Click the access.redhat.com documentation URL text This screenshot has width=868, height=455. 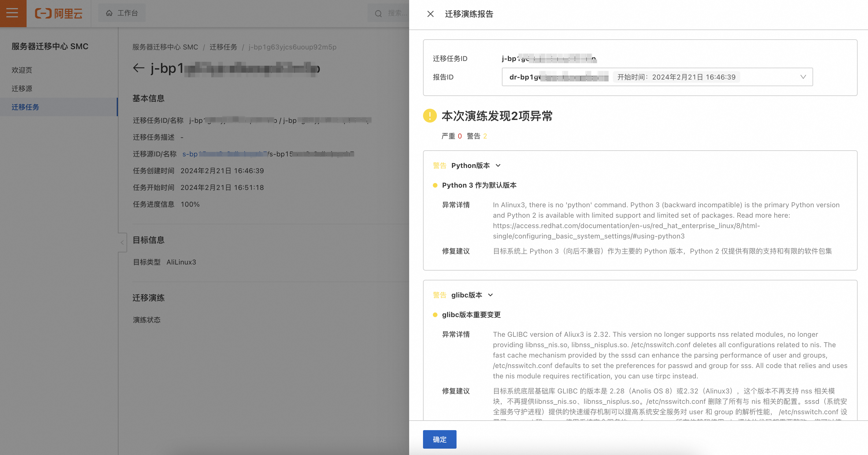[x=626, y=231]
